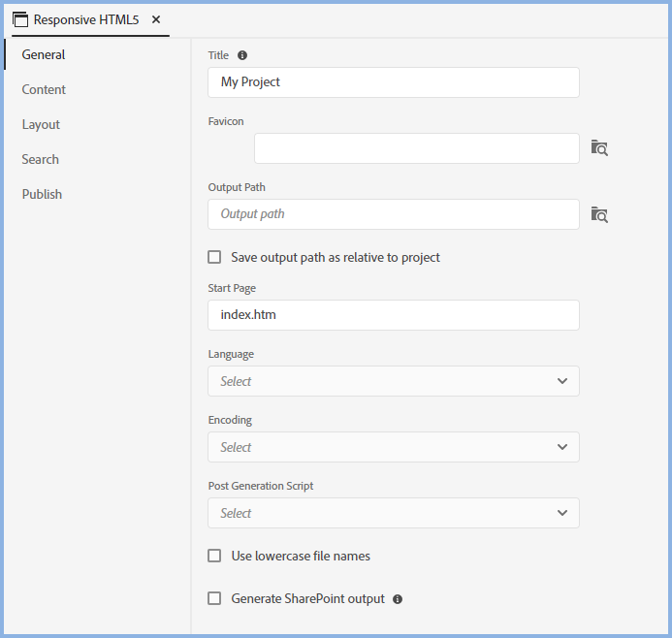Viewport: 672px width, 638px height.
Task: Click the Title field containing My Project
Action: coord(393,82)
